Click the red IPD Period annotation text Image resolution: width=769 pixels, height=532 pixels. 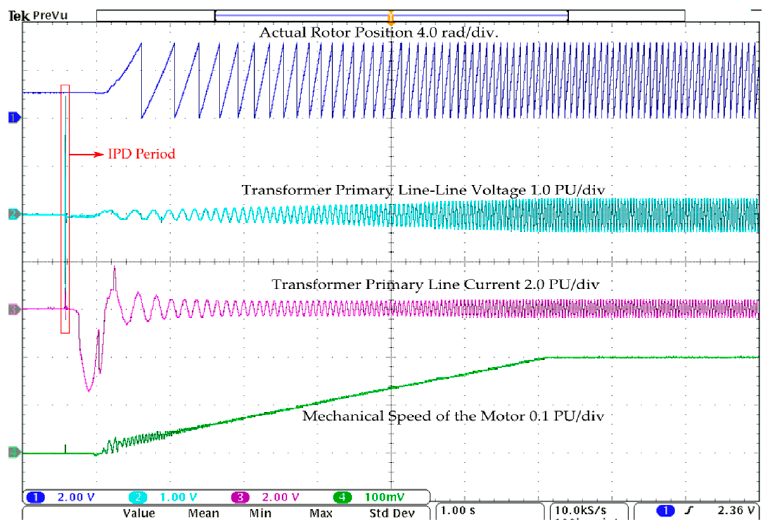[141, 154]
